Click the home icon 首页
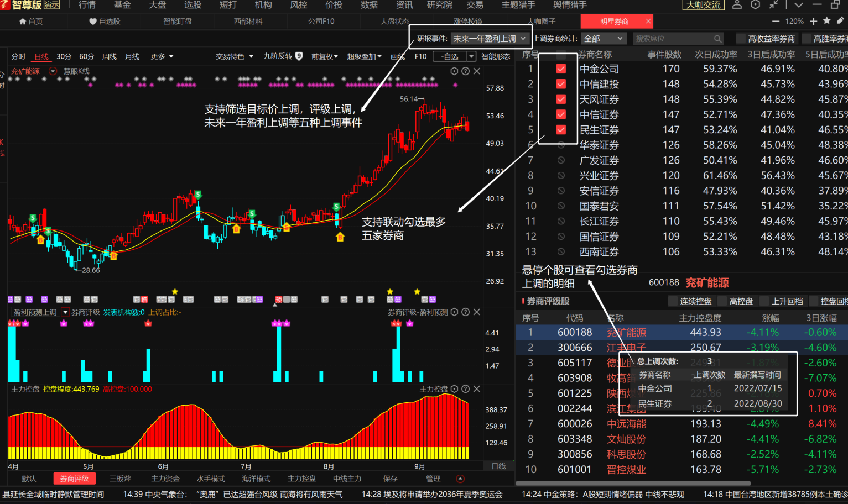Screen dimensions: 848x504 (23, 22)
